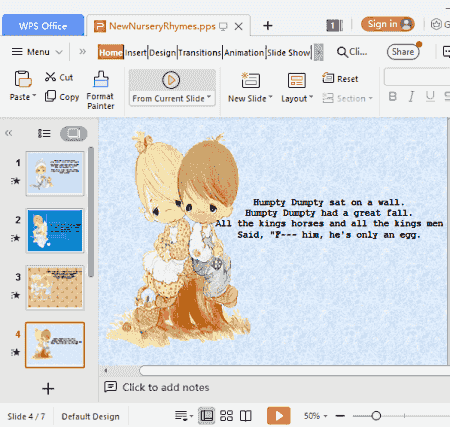Click animation star icon under slide 3
This screenshot has height=427, width=450.
[x=16, y=295]
